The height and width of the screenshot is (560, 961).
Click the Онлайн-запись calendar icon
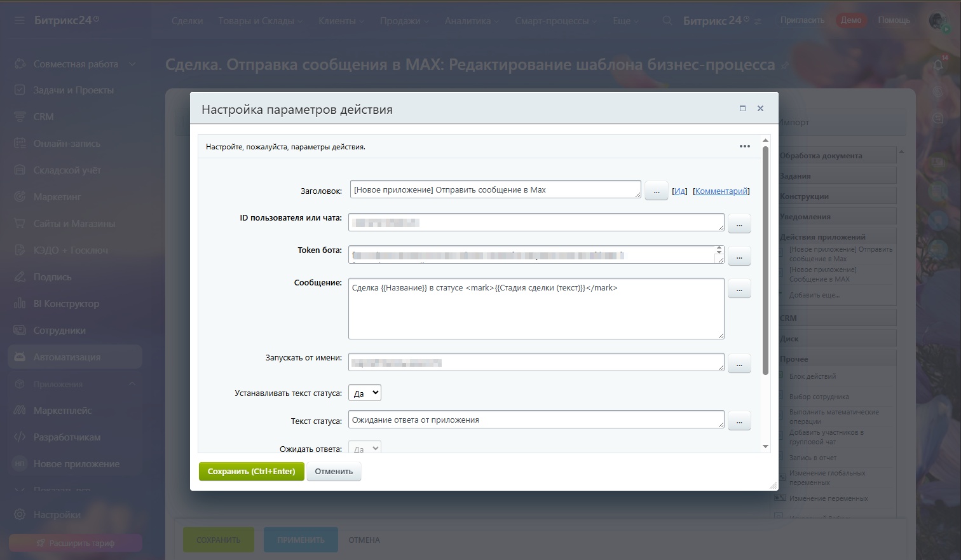20,144
